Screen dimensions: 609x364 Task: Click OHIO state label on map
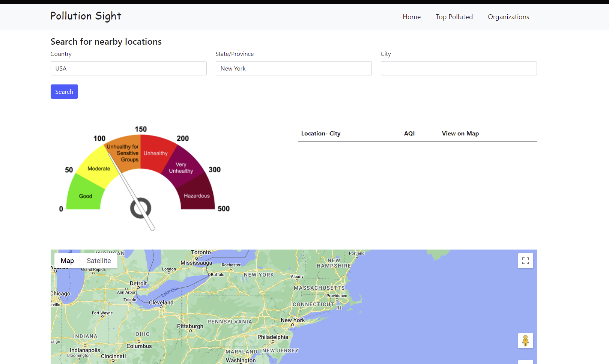pos(143,334)
